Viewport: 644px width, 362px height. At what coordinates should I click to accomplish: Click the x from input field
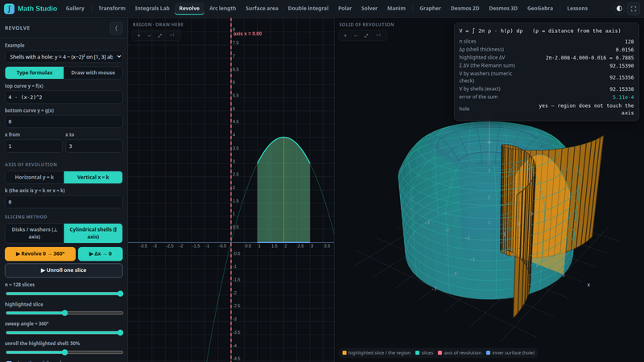click(33, 146)
